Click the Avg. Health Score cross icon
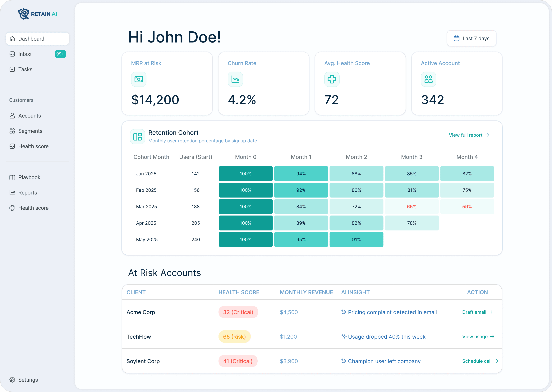The image size is (552, 392). (x=332, y=79)
